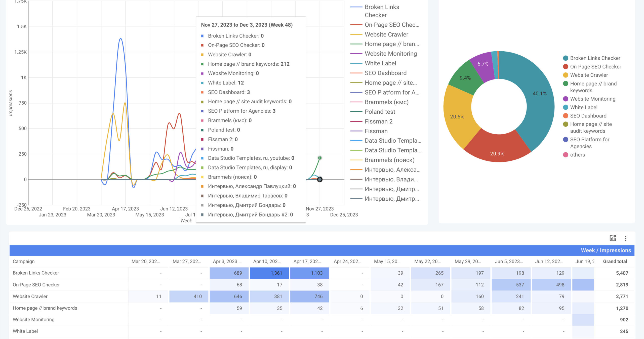Screen dimensions: 644x339
Task: Toggle the Website Crawler line legend series
Action: tap(386, 34)
